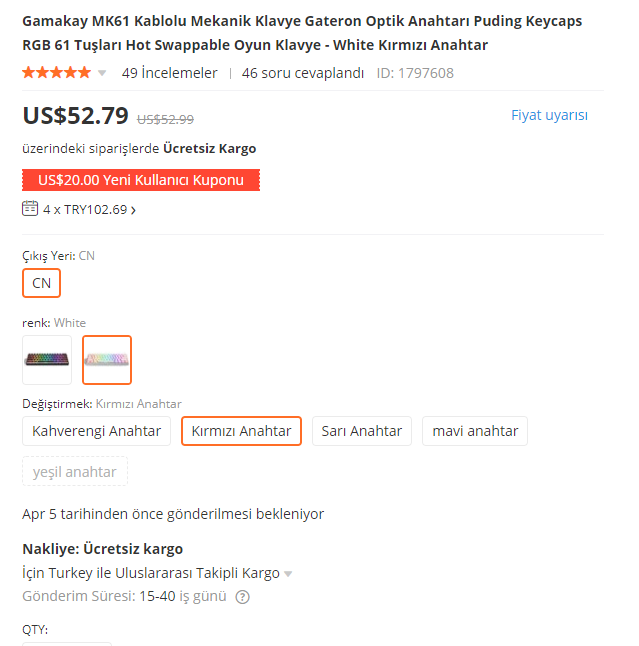Open the 49 İncelemeler reviews link
Viewport: 639px width, 646px height.
tap(169, 73)
